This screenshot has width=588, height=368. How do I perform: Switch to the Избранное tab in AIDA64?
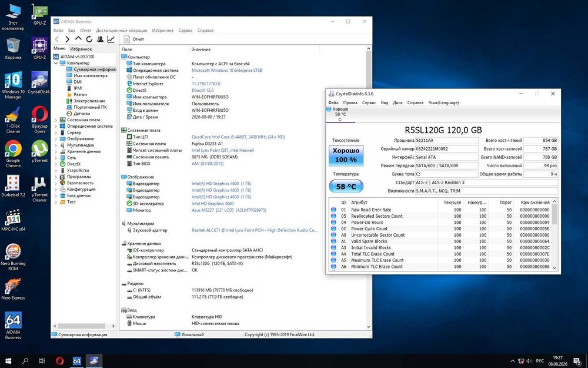click(x=81, y=49)
